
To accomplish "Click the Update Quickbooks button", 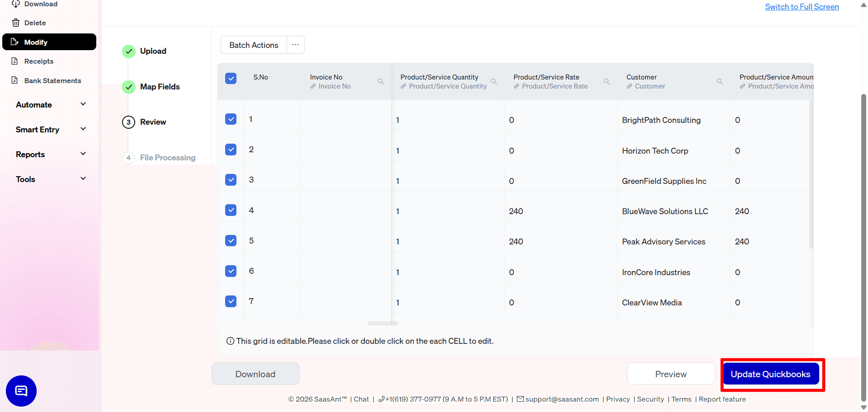I will point(771,374).
